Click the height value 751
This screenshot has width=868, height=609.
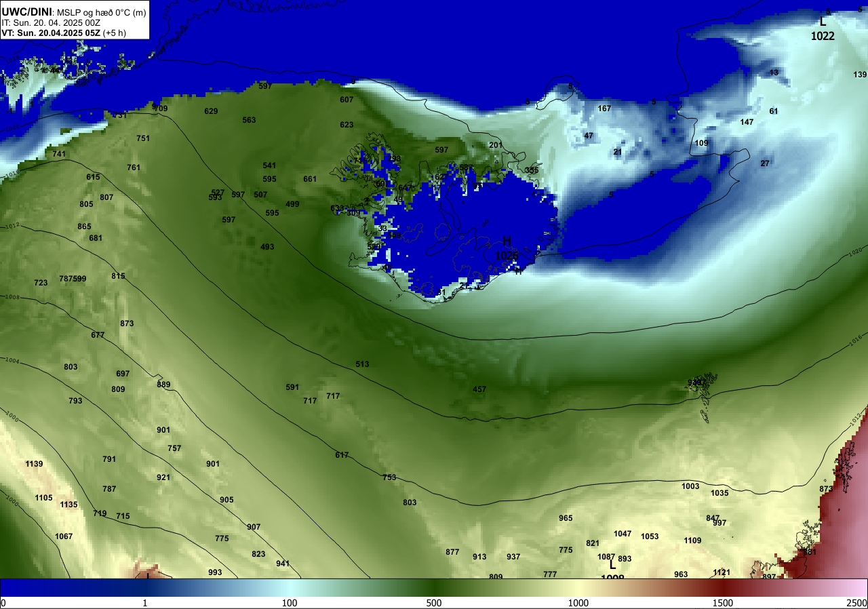pos(143,138)
